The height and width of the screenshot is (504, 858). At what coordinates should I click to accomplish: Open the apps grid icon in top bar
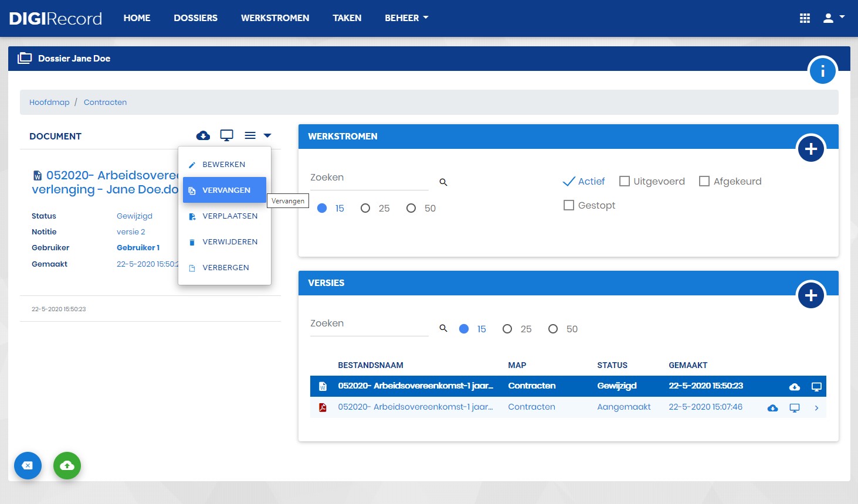805,18
